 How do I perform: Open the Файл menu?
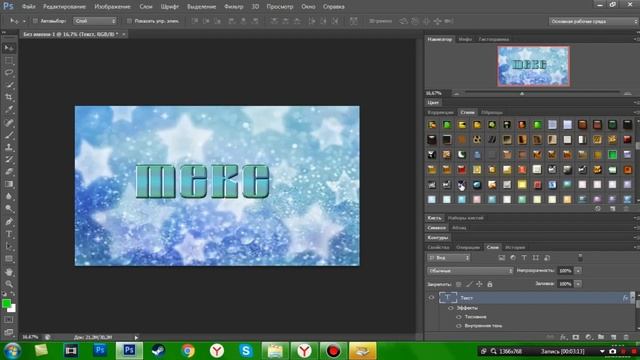pyautogui.click(x=29, y=7)
